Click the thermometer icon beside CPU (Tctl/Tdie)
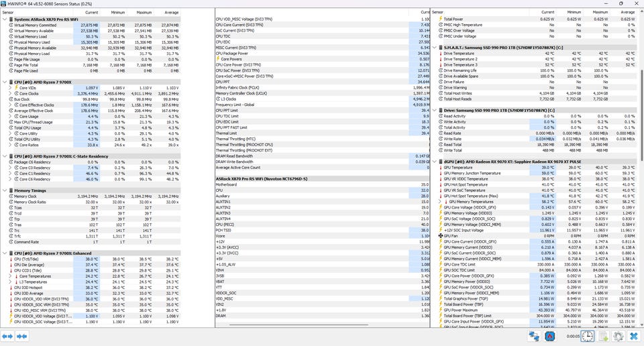The height and width of the screenshot is (346, 644). (11, 259)
